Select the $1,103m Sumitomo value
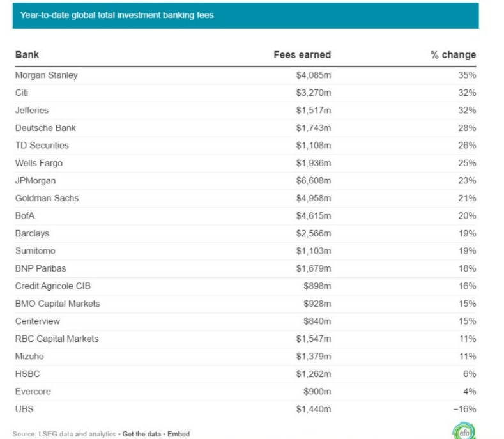Screen dimensions: 504x439 click(314, 251)
